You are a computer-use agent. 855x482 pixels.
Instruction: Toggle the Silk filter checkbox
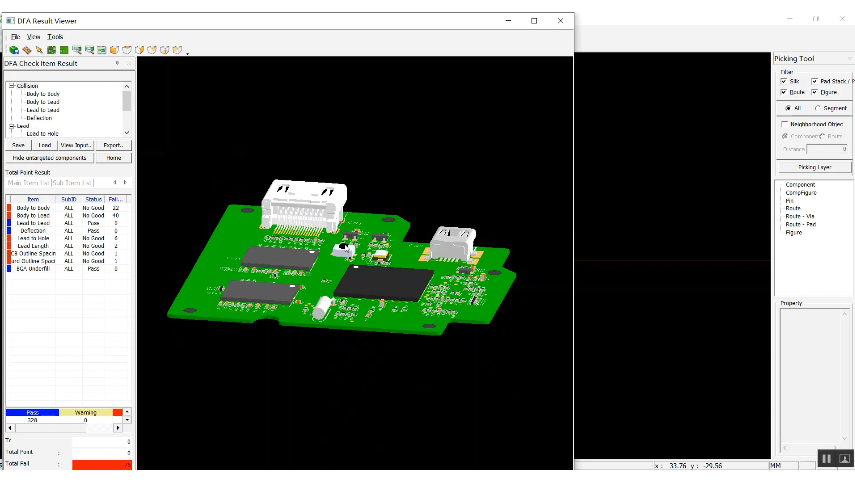(x=784, y=81)
